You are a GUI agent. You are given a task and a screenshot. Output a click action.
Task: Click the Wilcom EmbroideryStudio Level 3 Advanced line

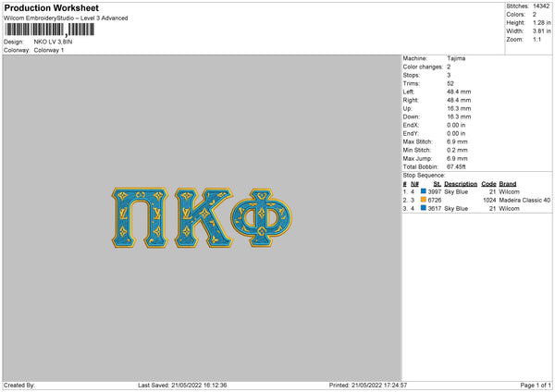tap(66, 18)
